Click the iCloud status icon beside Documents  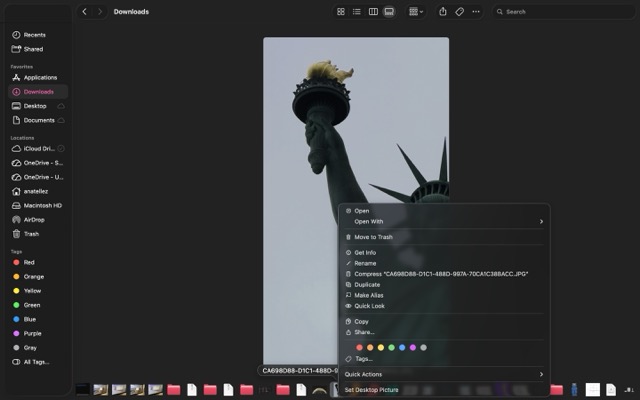61,120
